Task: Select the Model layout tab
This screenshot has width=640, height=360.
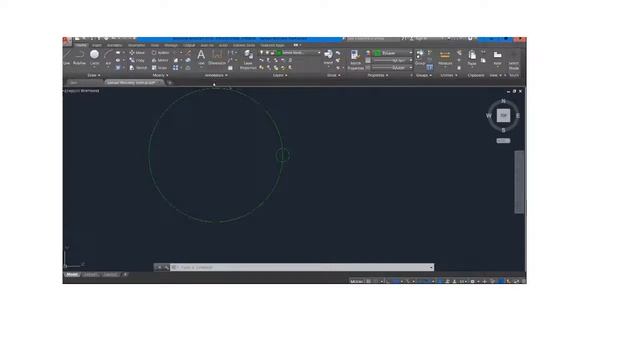Action: (x=72, y=275)
